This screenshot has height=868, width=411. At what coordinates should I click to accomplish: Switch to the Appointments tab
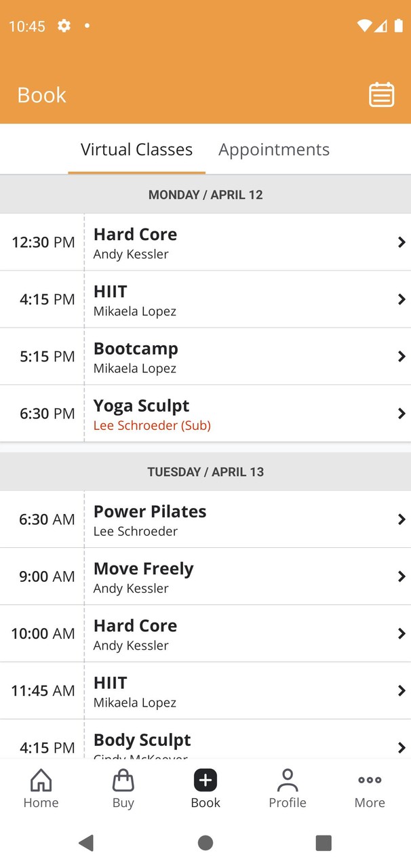(274, 149)
